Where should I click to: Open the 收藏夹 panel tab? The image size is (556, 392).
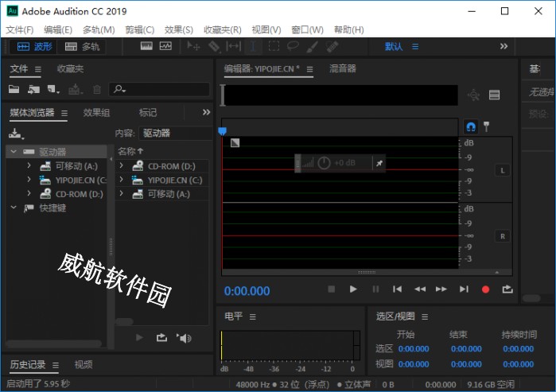click(x=70, y=68)
